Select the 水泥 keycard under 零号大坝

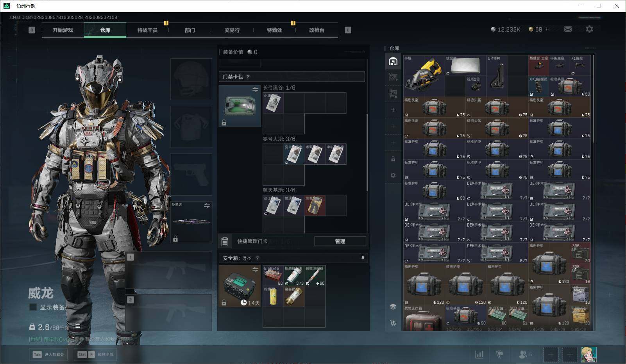pos(315,154)
